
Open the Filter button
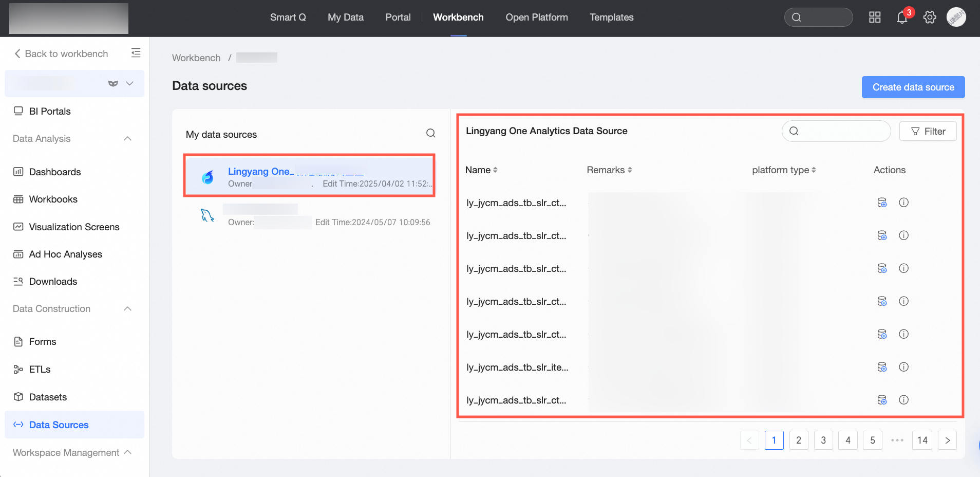coord(928,132)
